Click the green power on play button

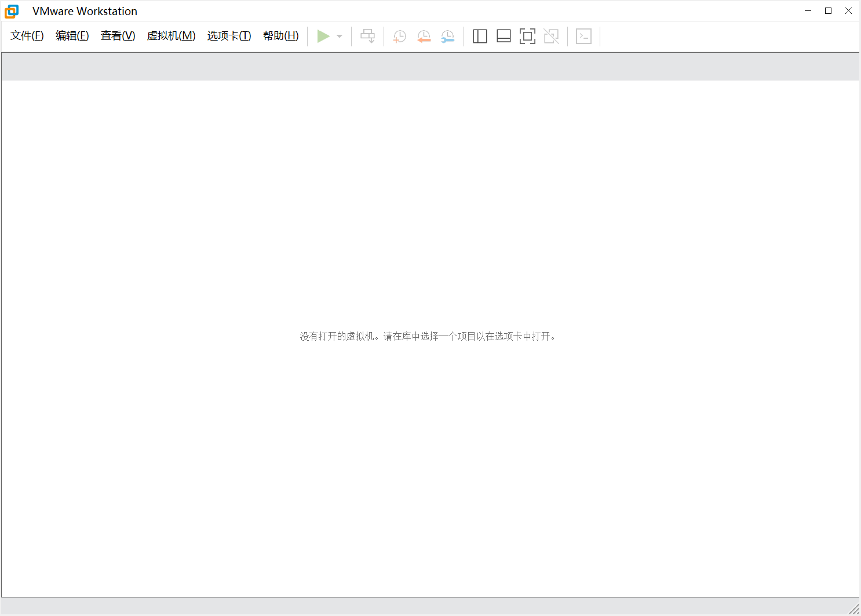click(323, 37)
